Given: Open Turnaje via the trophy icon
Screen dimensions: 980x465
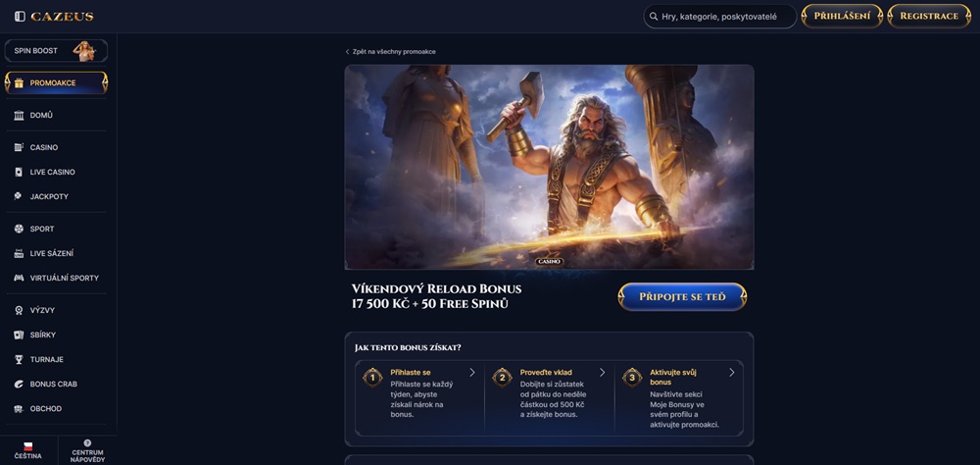Looking at the screenshot, I should 19,359.
